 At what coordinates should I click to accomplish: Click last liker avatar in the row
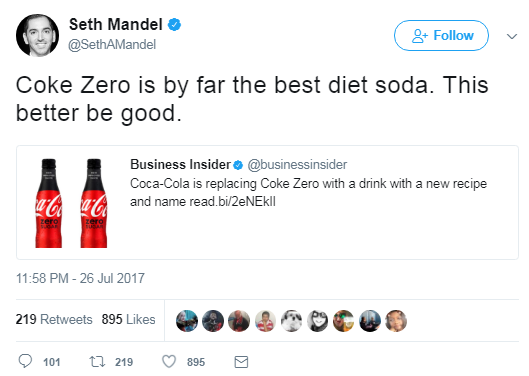[396, 321]
